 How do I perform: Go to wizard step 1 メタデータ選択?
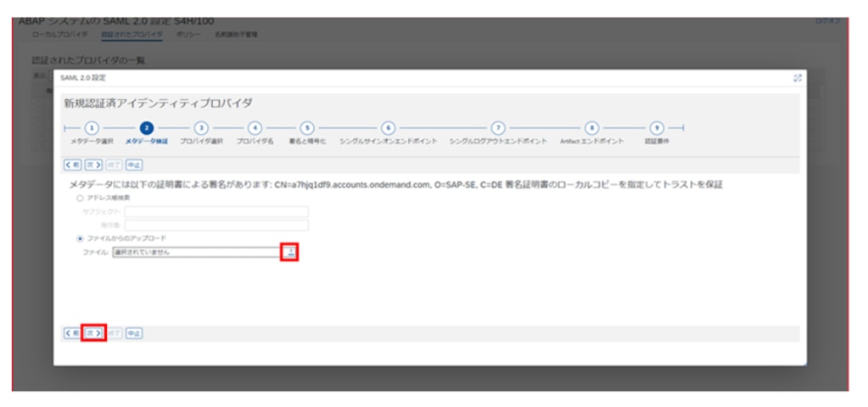[92, 127]
